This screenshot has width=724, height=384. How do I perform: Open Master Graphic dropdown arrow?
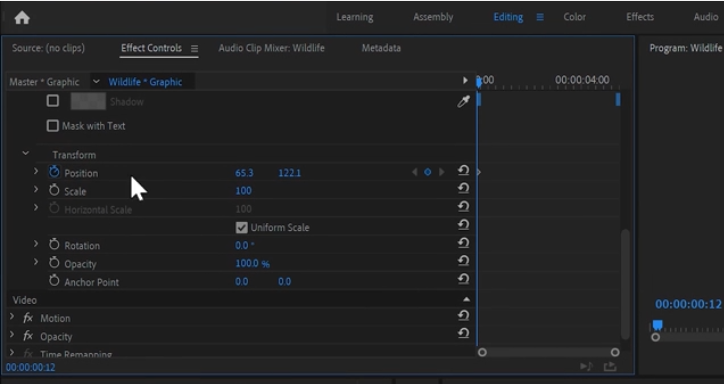tap(96, 82)
